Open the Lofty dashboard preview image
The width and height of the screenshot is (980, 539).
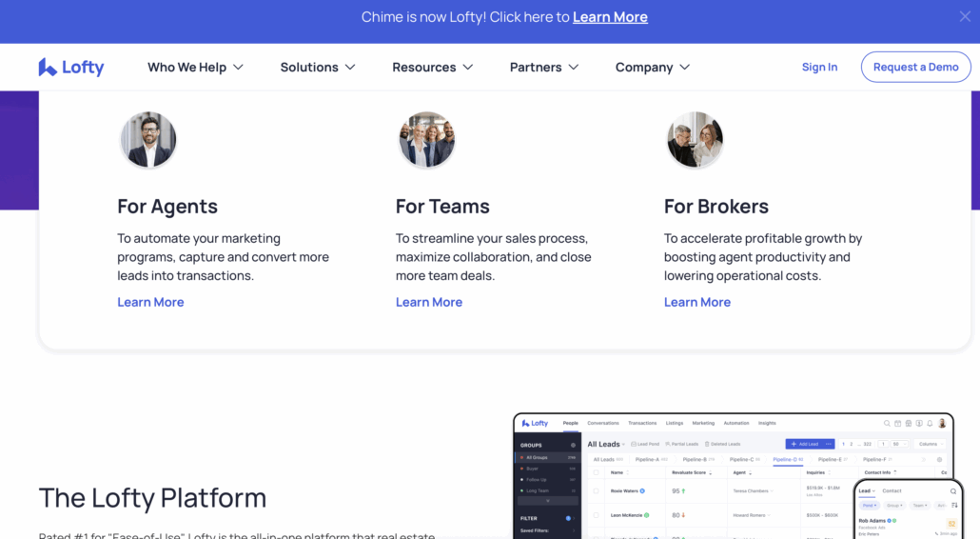click(737, 476)
